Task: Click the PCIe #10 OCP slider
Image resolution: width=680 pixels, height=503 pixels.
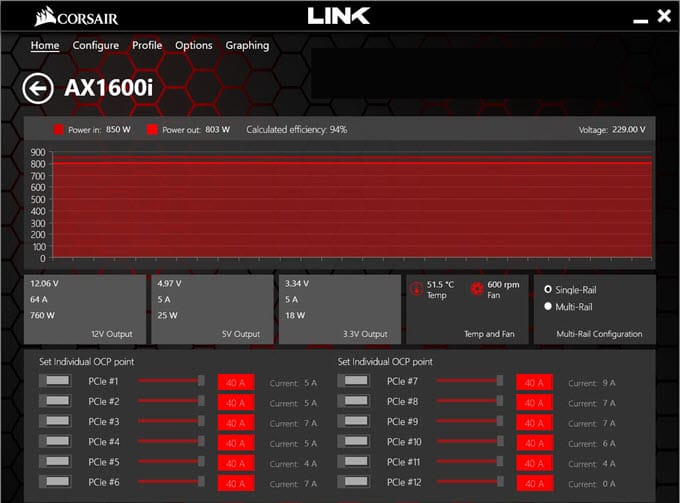Action: tap(470, 441)
